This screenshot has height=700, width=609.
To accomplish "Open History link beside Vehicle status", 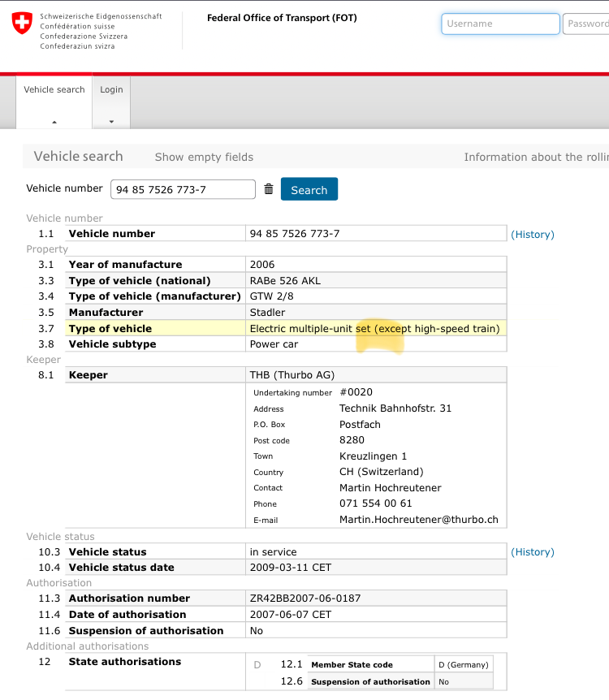I will pyautogui.click(x=532, y=552).
